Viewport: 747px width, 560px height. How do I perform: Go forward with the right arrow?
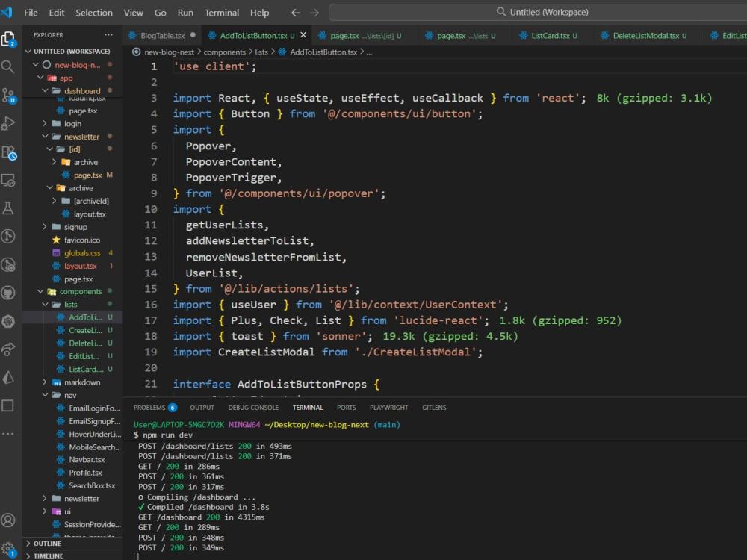(x=314, y=13)
